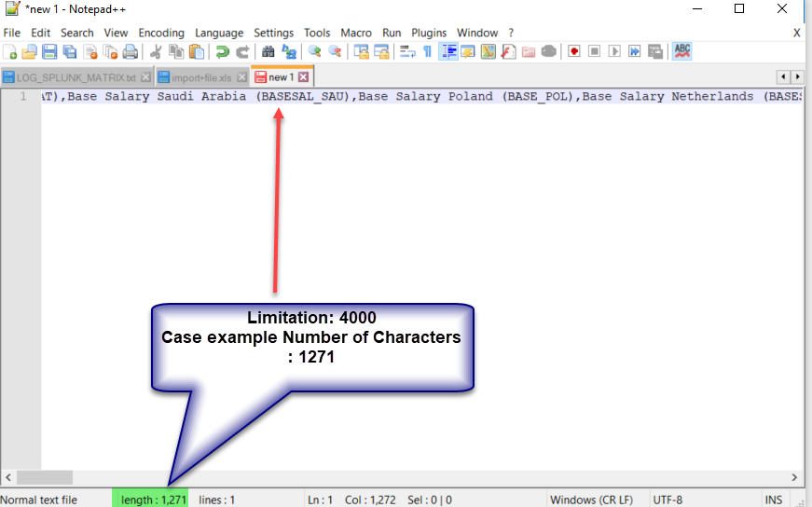This screenshot has width=812, height=507.
Task: Click the Windows (CR LF) status field
Action: pyautogui.click(x=591, y=500)
